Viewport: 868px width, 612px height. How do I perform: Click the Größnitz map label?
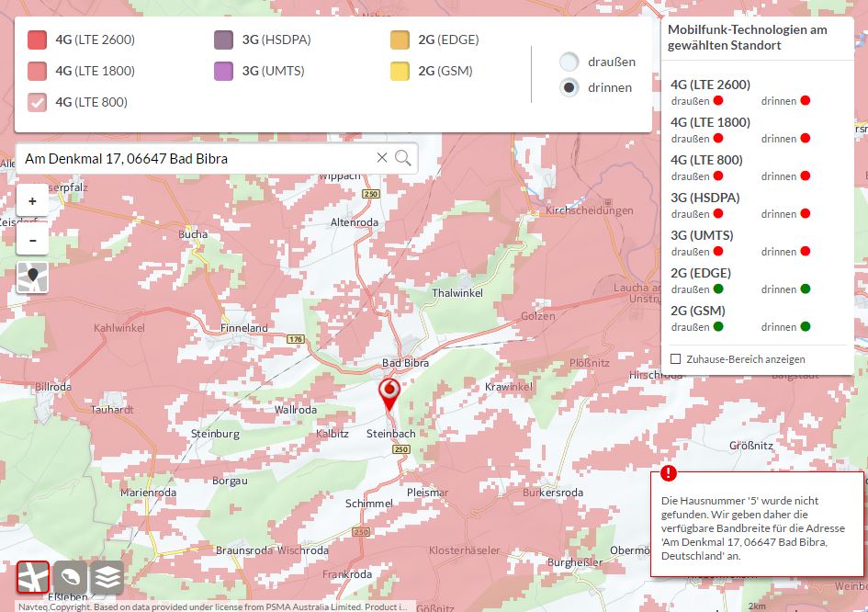tap(751, 446)
